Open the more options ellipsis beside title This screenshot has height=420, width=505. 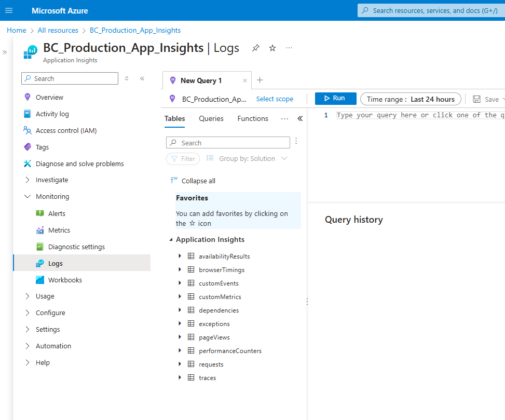(289, 48)
